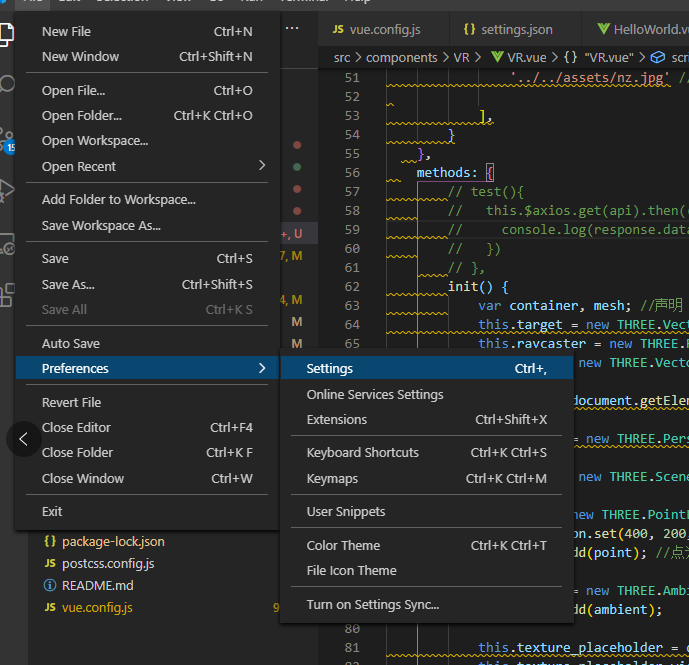Toggle Auto Save in the File menu

click(x=70, y=343)
